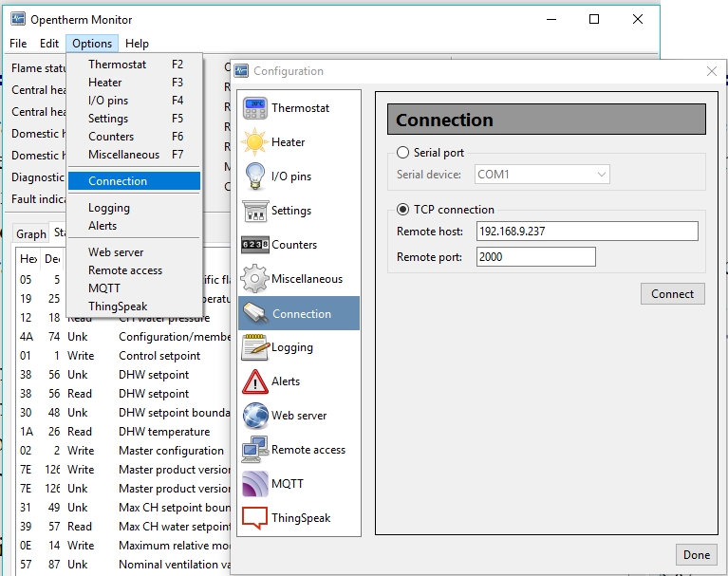Click the Remote host input field
Viewport: 728px width, 576px height.
587,232
